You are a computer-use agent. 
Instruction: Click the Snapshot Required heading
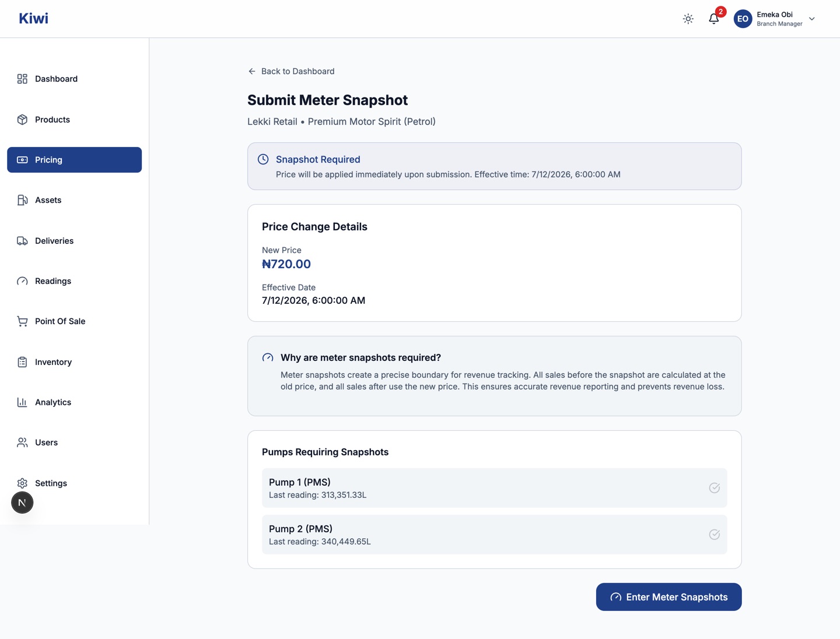[318, 159]
